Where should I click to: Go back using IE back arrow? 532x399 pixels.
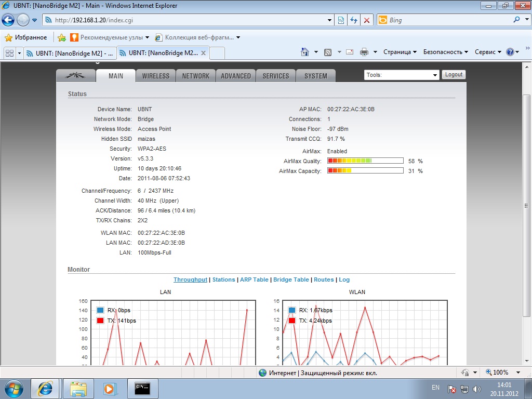click(8, 20)
